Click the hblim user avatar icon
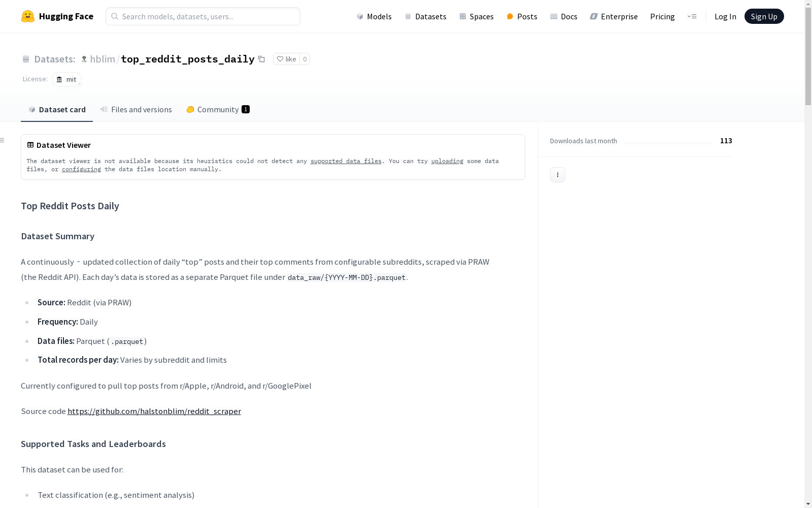Screen dimensions: 812x508 (84, 59)
